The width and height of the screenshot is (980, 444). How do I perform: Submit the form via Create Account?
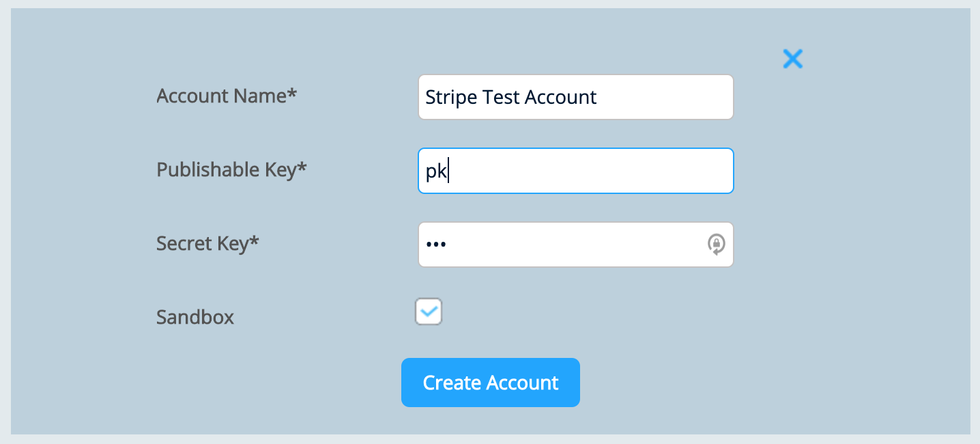point(490,383)
